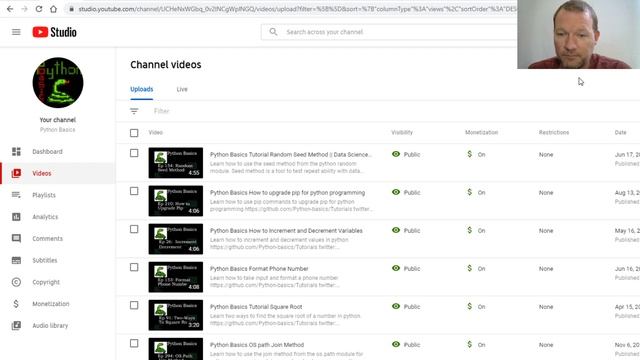640x360 pixels.
Task: Open Dashboard in the sidebar
Action: pos(47,151)
